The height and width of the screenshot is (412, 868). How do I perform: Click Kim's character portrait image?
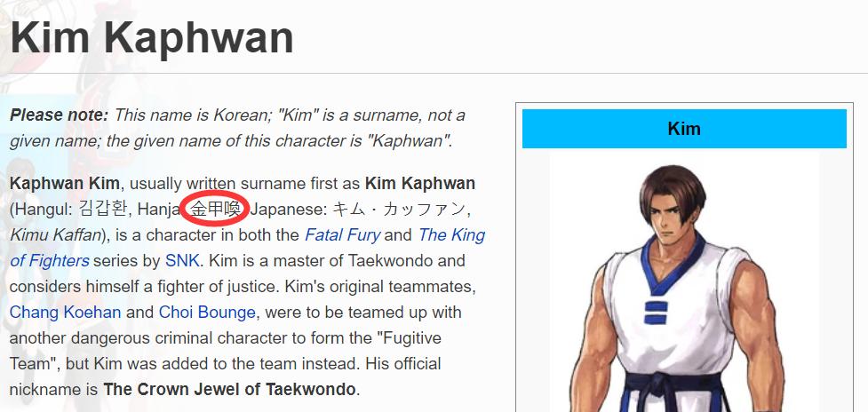click(685, 283)
